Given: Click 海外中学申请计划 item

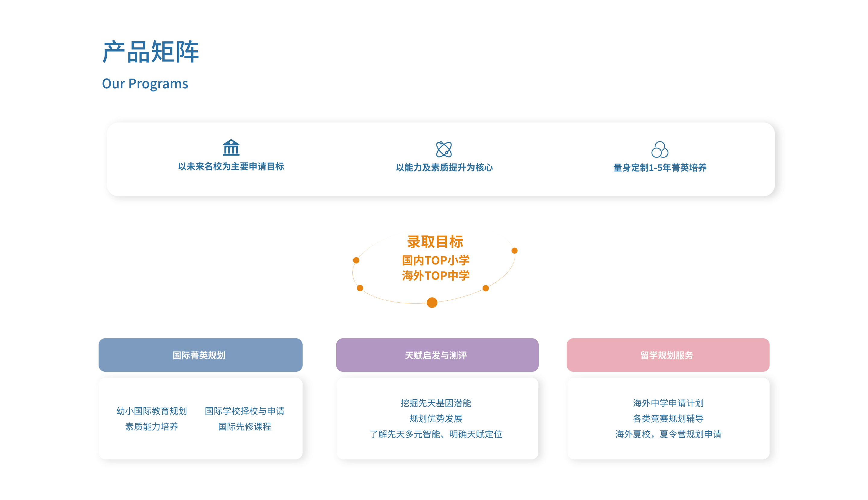Looking at the screenshot, I should [668, 403].
